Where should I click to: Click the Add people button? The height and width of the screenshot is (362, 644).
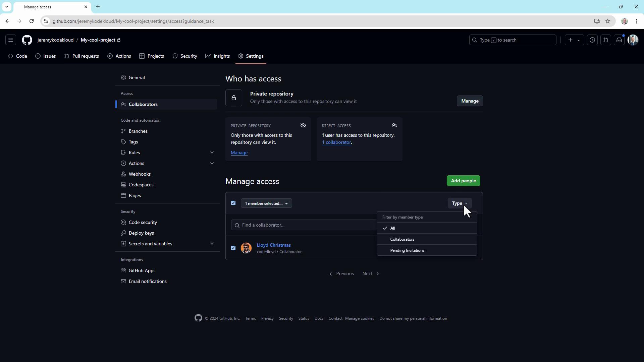coord(463,181)
